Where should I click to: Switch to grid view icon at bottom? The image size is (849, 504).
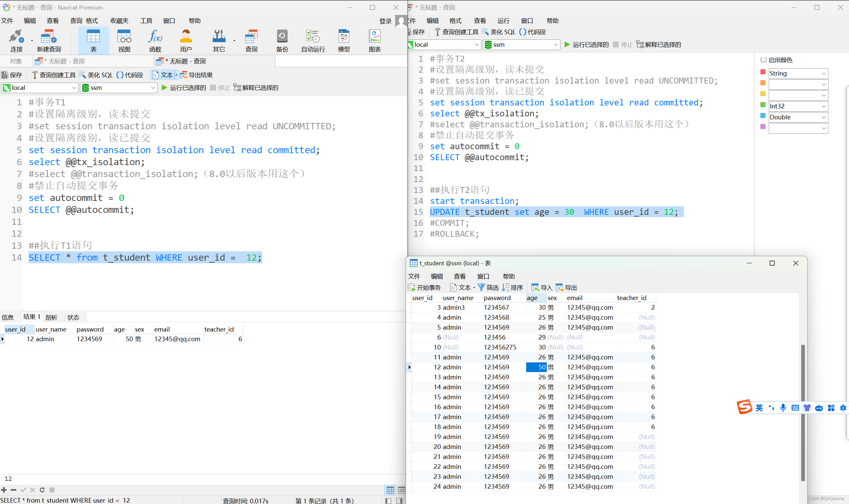[390, 490]
